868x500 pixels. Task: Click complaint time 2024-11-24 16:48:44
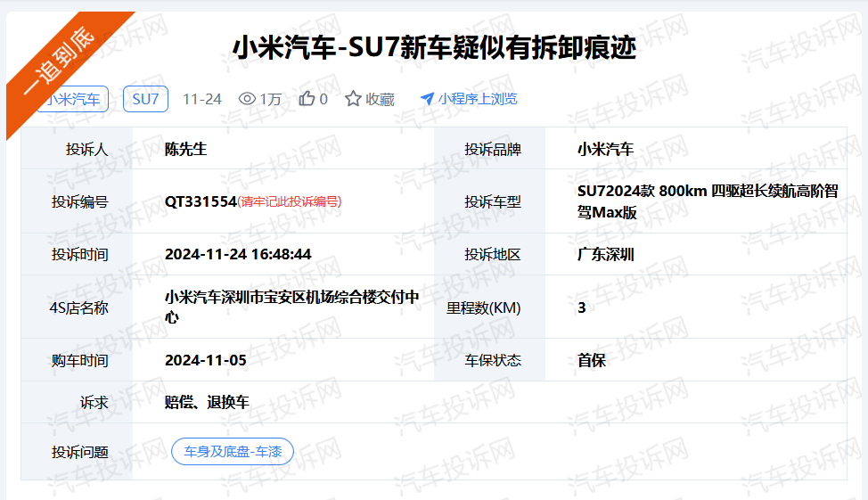[x=238, y=254]
